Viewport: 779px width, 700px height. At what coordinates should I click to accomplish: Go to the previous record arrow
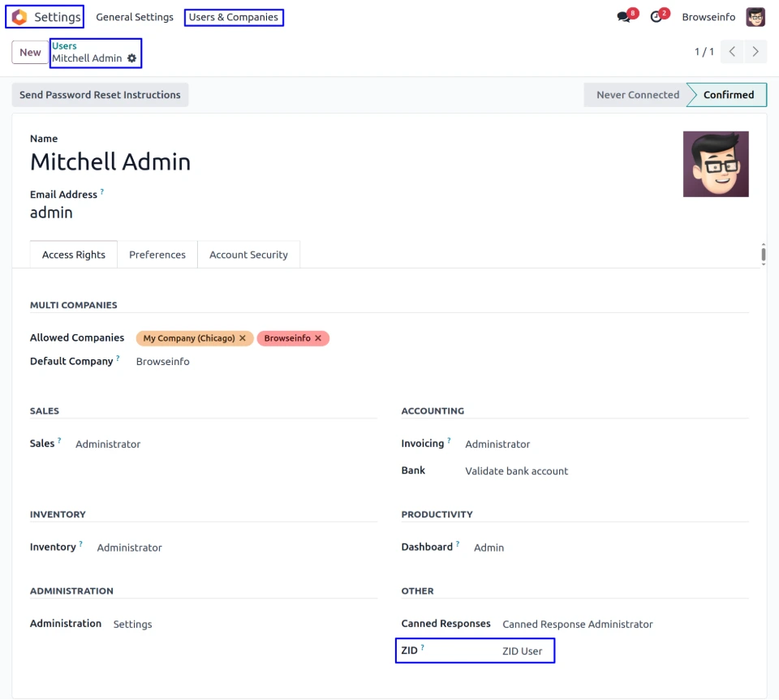click(x=732, y=52)
